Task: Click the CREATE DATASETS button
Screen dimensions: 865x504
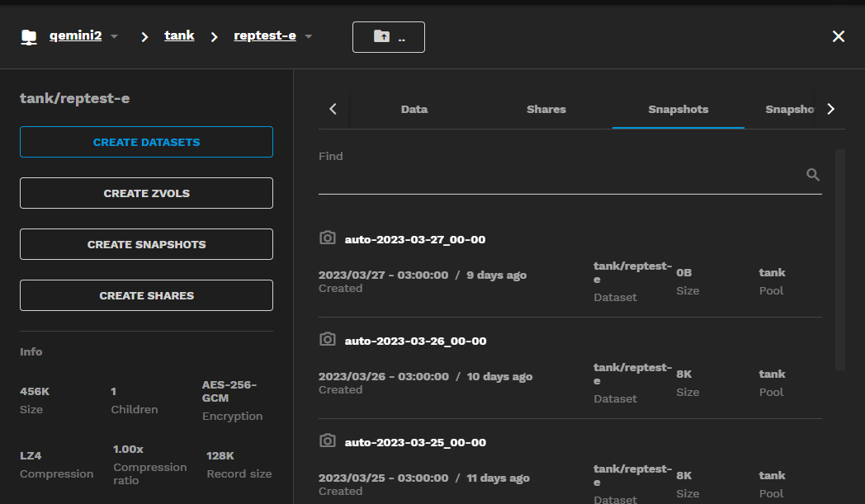Action: coord(146,142)
